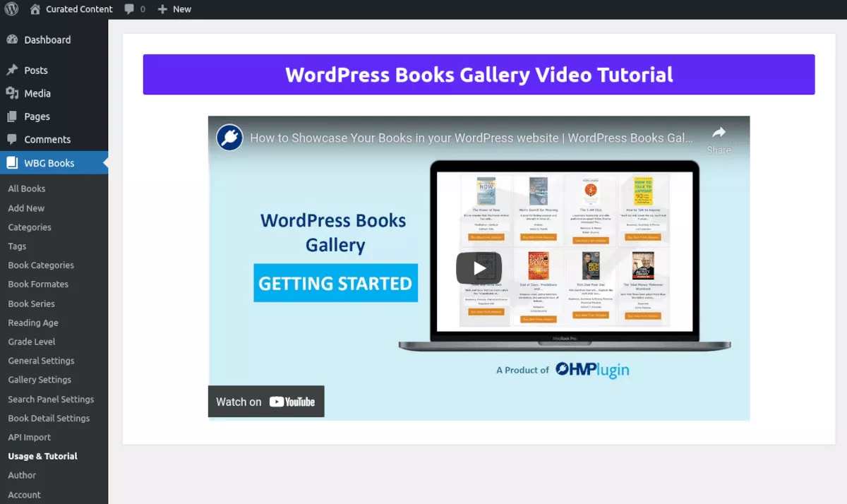Open Book Categories submenu
The height and width of the screenshot is (504, 847).
pyautogui.click(x=41, y=265)
